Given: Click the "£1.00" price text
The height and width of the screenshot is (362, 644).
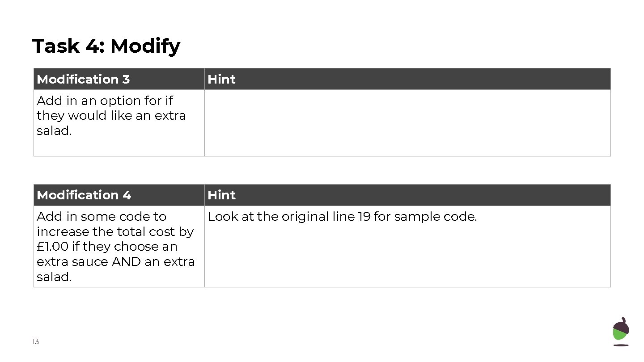Looking at the screenshot, I should [52, 247].
